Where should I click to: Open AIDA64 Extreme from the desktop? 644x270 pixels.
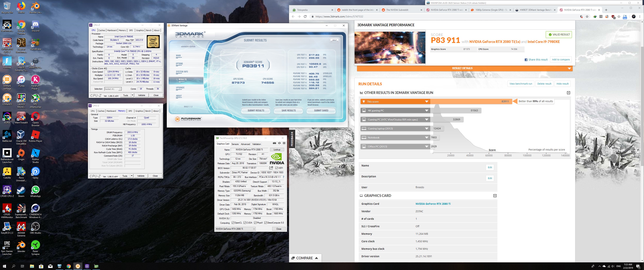pos(21,229)
